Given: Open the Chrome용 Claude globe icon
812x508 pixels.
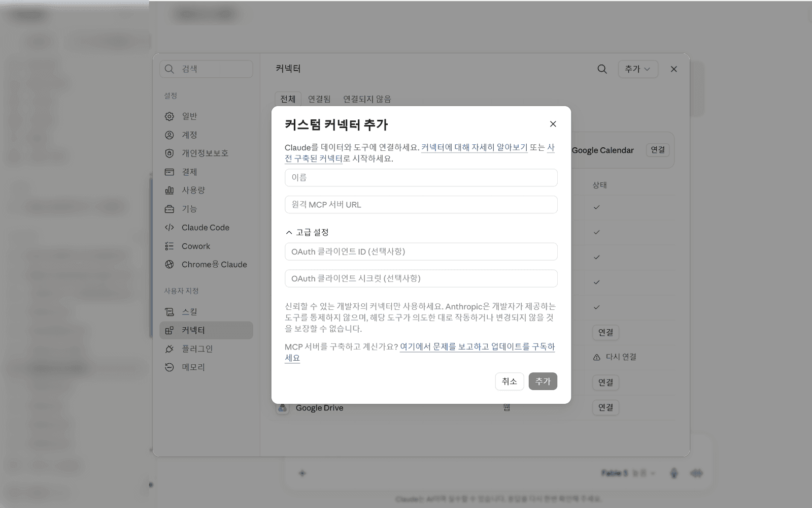Looking at the screenshot, I should pos(170,265).
